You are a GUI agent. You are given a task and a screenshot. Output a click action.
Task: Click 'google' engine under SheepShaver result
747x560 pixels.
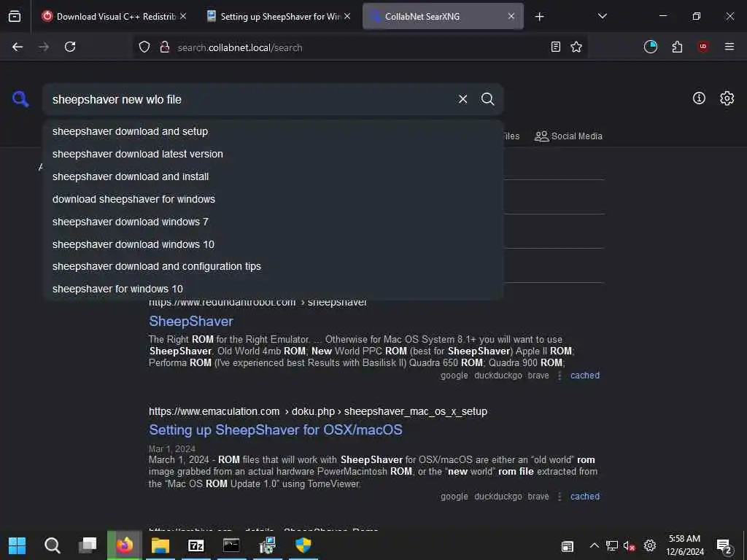coord(454,376)
